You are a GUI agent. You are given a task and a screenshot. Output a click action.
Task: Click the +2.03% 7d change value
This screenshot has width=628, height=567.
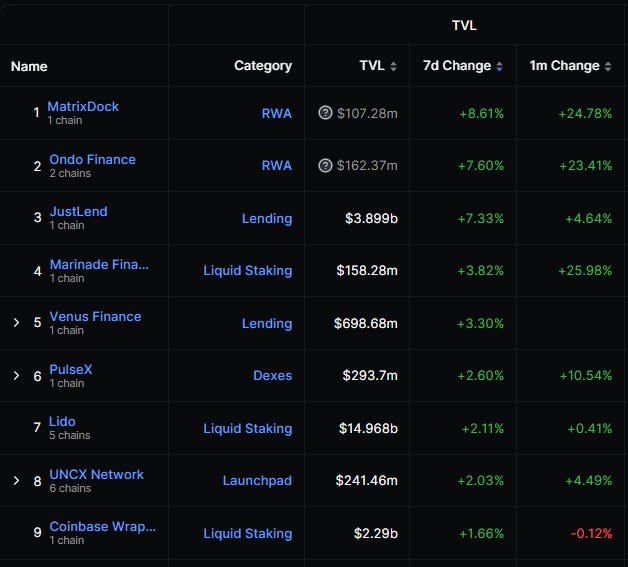pyautogui.click(x=481, y=481)
